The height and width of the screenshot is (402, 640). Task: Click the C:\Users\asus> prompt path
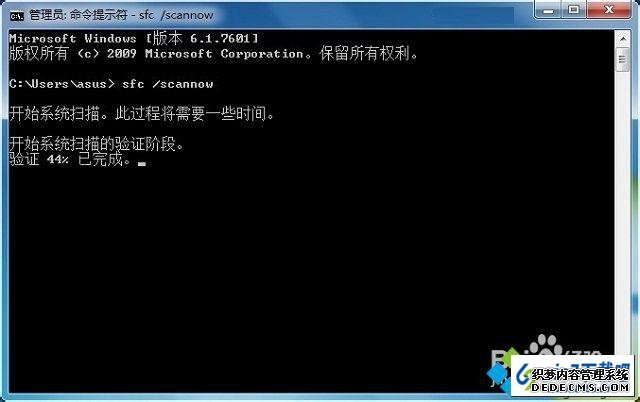62,84
